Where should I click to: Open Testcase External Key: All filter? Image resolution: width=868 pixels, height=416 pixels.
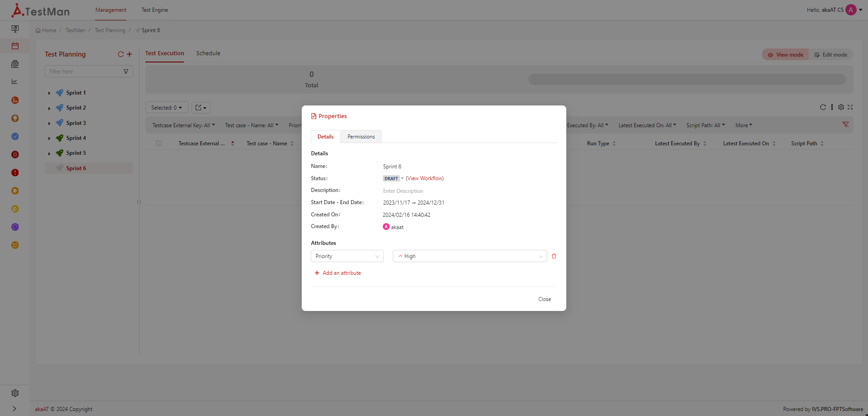tap(183, 125)
